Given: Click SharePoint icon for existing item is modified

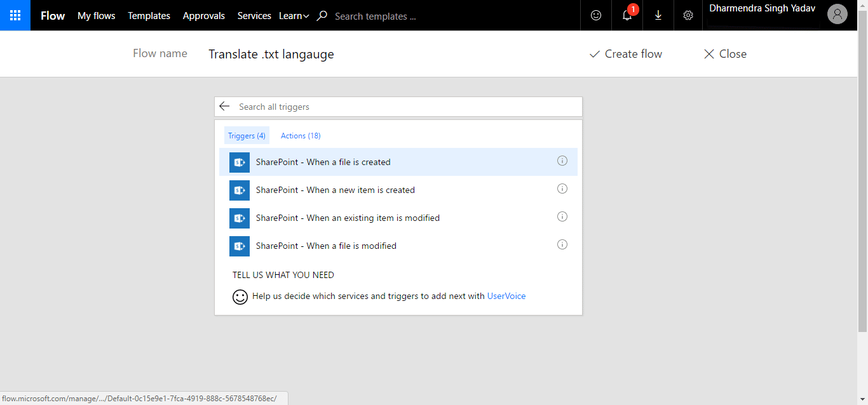Looking at the screenshot, I should pyautogui.click(x=240, y=218).
